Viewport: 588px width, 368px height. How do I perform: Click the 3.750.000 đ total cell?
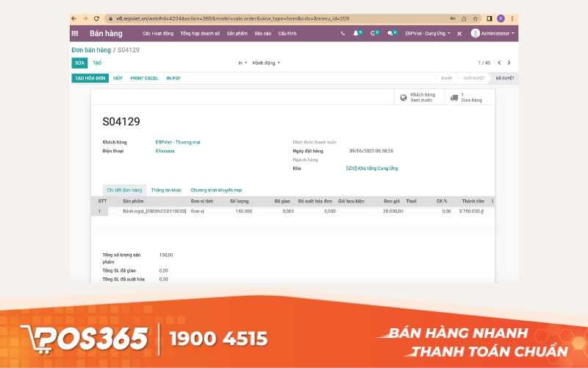[471, 211]
